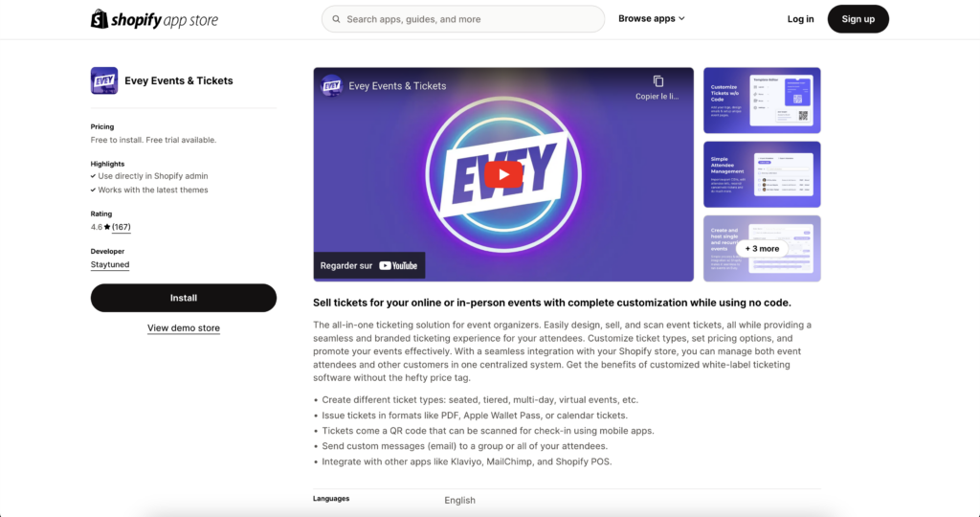Click the Log in link

pos(800,19)
